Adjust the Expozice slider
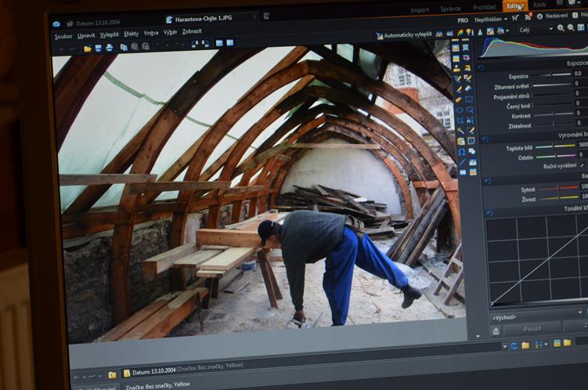 coord(551,74)
